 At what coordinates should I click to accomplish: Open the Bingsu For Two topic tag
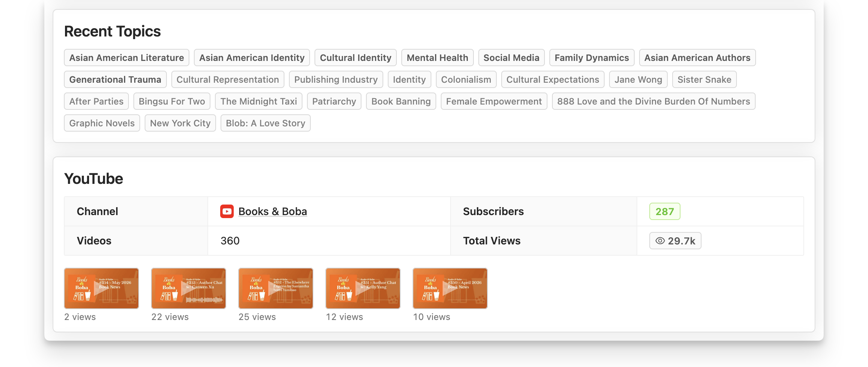click(172, 101)
